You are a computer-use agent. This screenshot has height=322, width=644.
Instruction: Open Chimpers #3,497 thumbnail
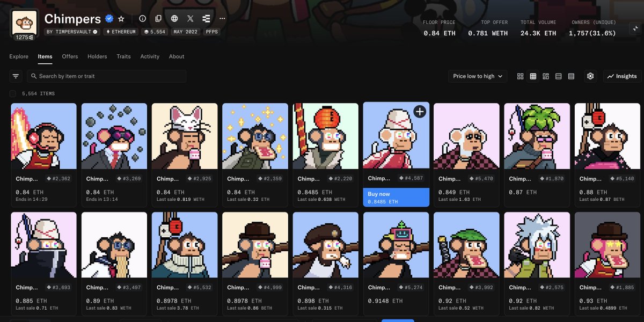coord(114,245)
